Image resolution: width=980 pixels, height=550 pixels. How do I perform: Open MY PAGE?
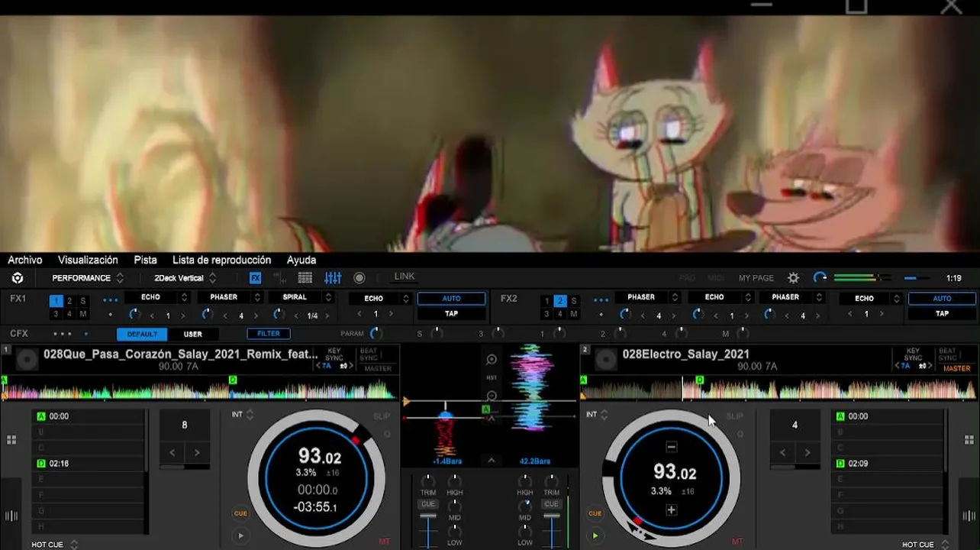(756, 278)
